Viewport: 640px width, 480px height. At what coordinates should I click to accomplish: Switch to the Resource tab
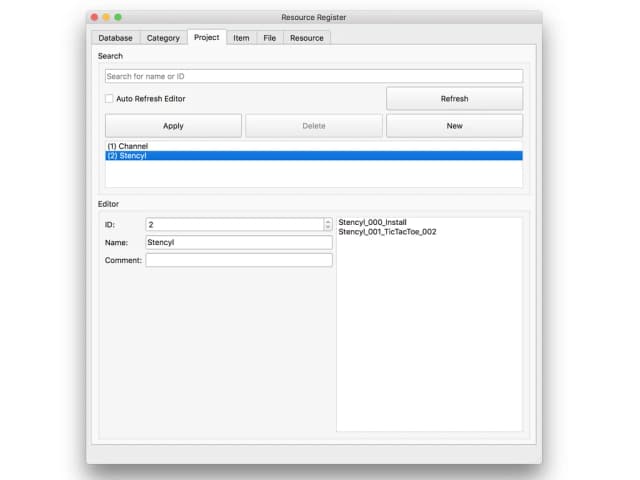(307, 38)
